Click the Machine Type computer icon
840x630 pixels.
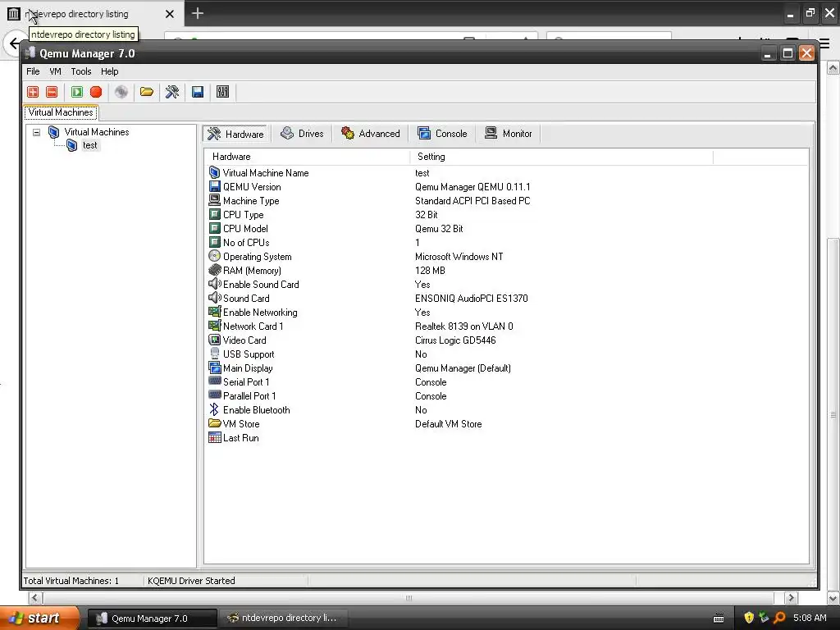(x=214, y=200)
